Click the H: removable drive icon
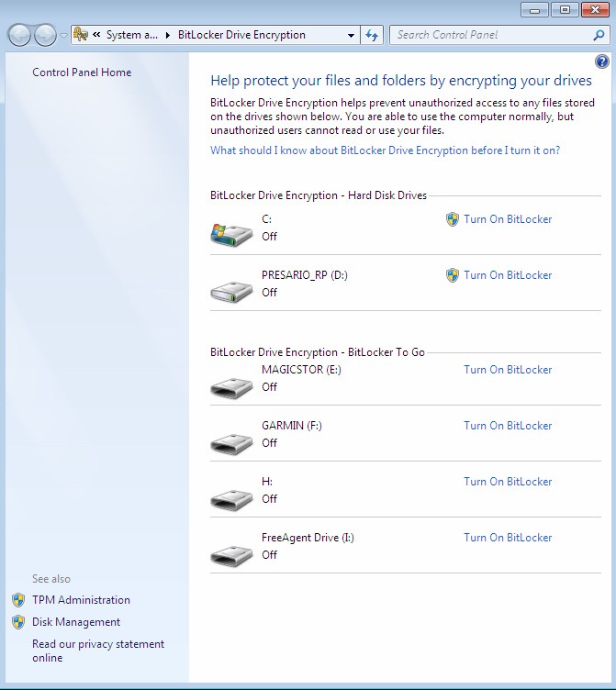This screenshot has width=616, height=690. tap(231, 499)
